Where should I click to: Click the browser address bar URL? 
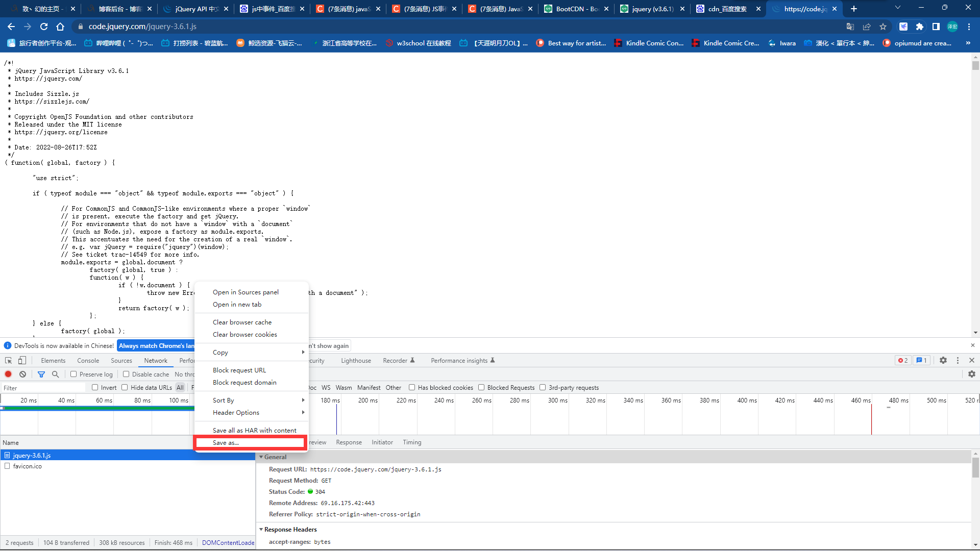point(142,27)
